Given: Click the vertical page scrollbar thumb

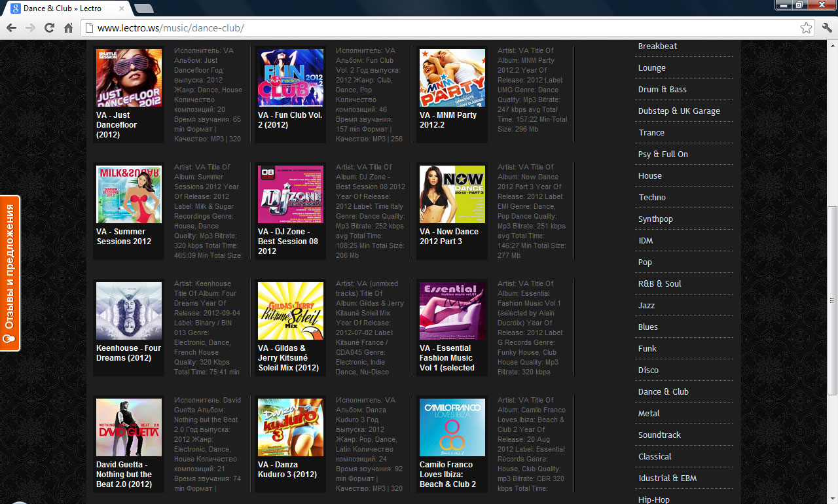Looking at the screenshot, I should point(832,300).
